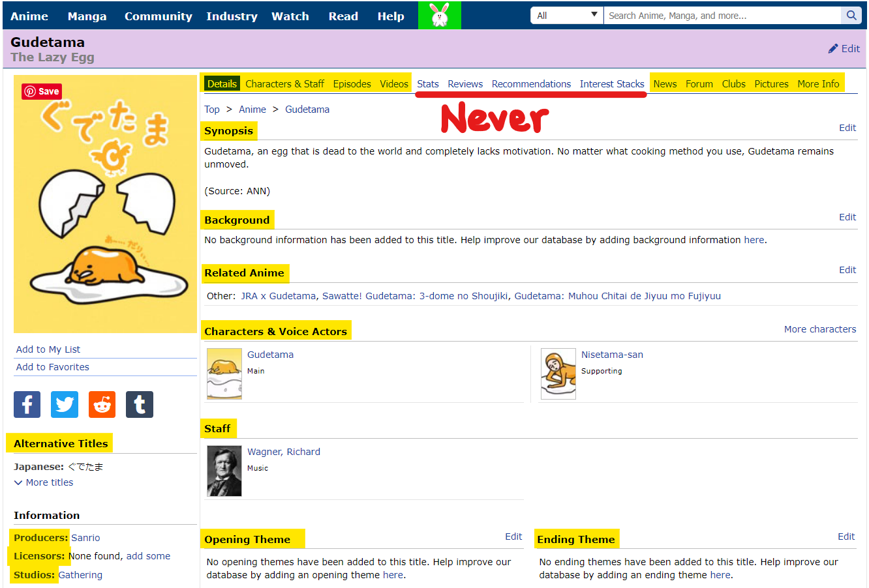
Task: Edit the Ending Theme section
Action: tap(846, 537)
